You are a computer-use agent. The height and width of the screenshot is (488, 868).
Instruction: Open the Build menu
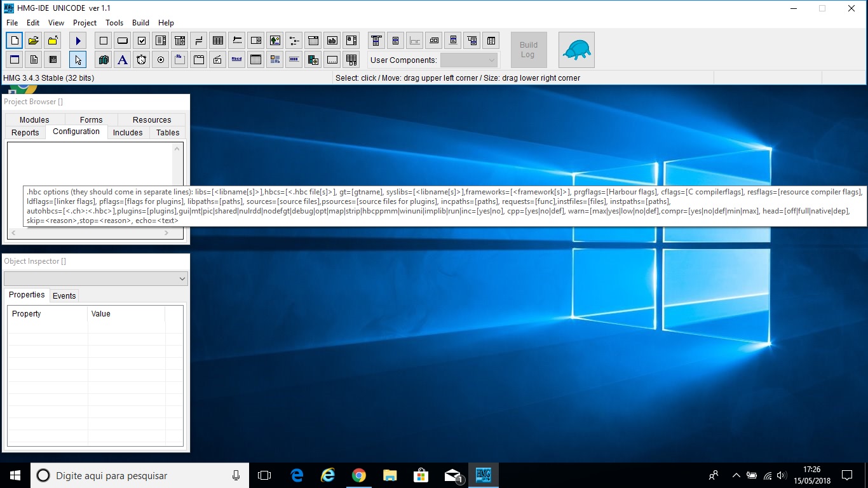(x=140, y=23)
